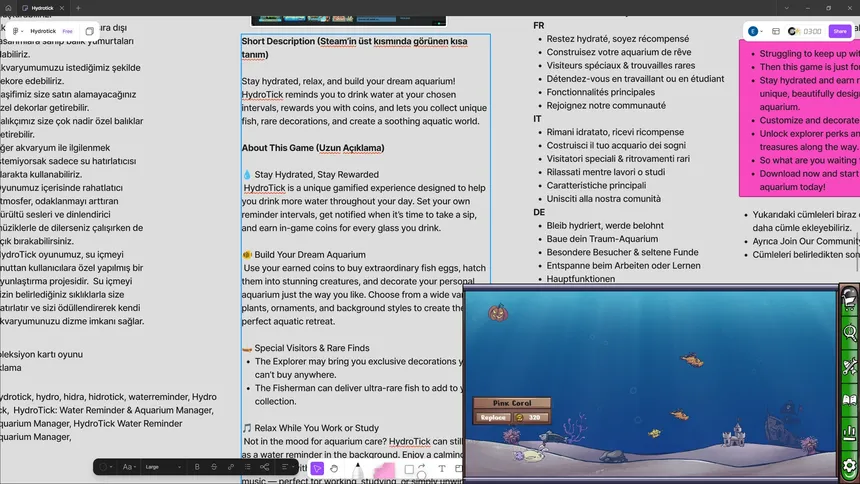Pick the marker pen tool
The image size is (860, 484).
[358, 472]
